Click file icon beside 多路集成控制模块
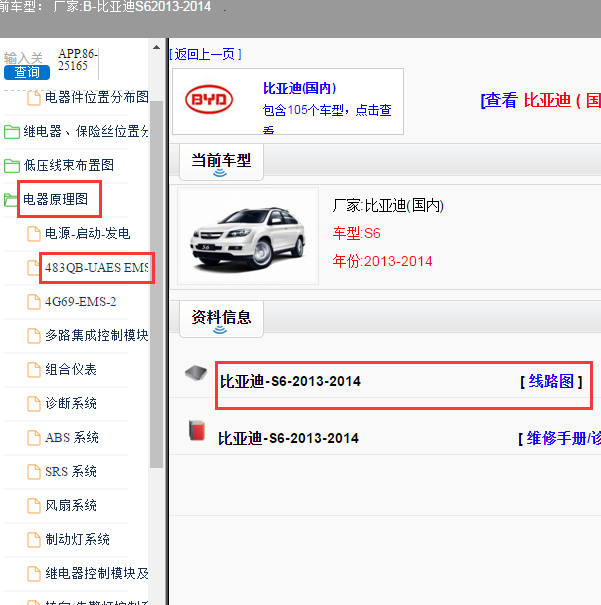The image size is (601, 605). 34,336
